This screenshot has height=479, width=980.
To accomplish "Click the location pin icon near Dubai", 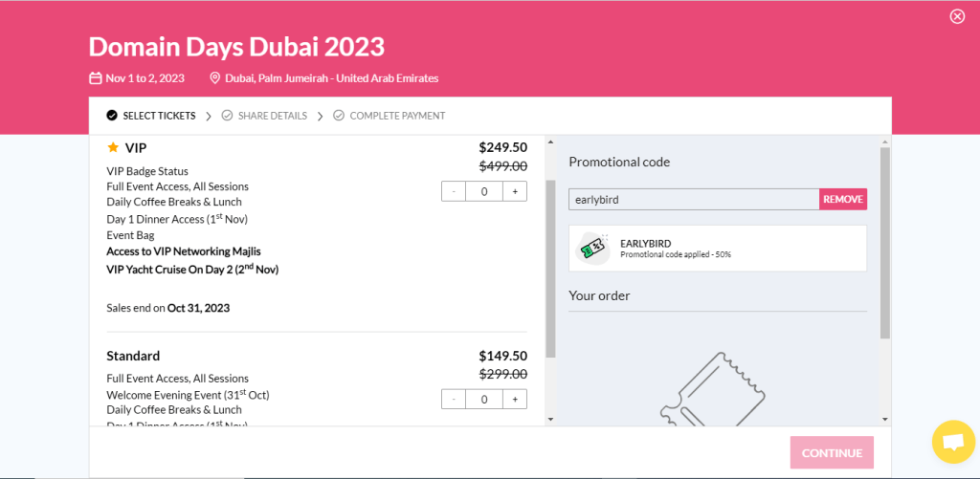I will (215, 78).
